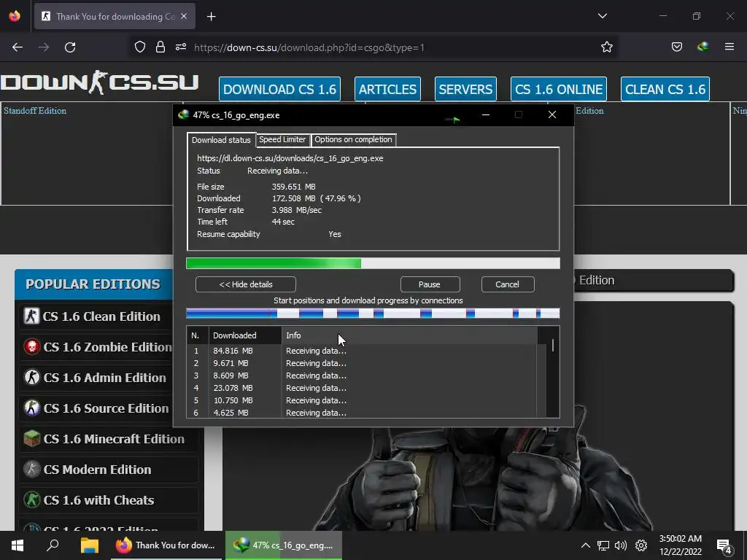Click the CS 1.6 Admin Edition icon

point(31,377)
